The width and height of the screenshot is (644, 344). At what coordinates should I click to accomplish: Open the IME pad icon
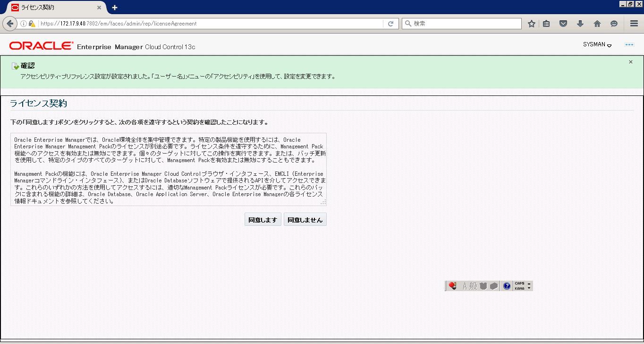click(483, 286)
